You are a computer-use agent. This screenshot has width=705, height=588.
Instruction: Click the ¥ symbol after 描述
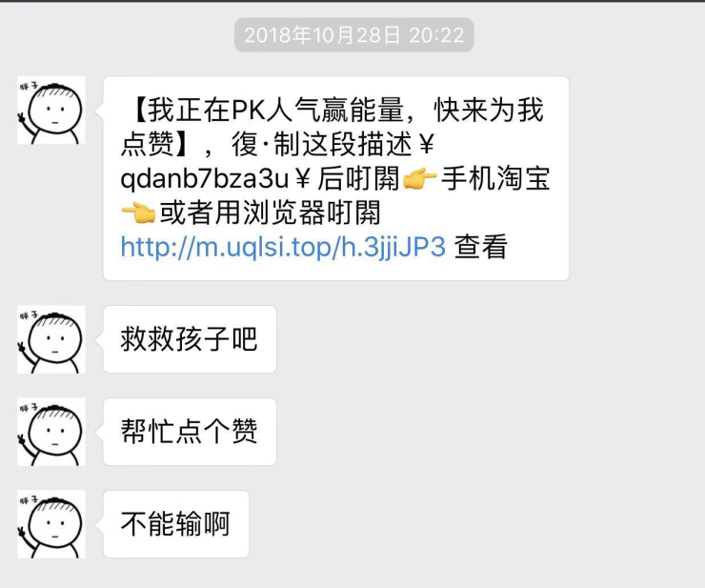tap(426, 145)
